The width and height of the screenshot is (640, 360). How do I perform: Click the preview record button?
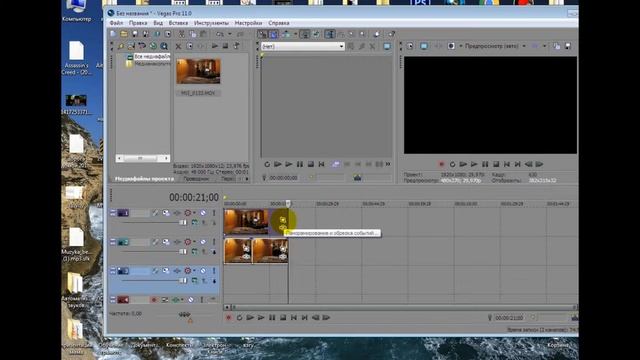[x=441, y=164]
